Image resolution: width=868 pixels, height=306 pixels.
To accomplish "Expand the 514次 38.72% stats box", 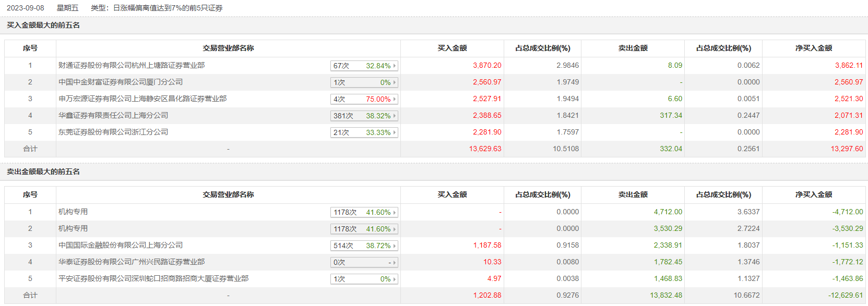I will (x=364, y=246).
